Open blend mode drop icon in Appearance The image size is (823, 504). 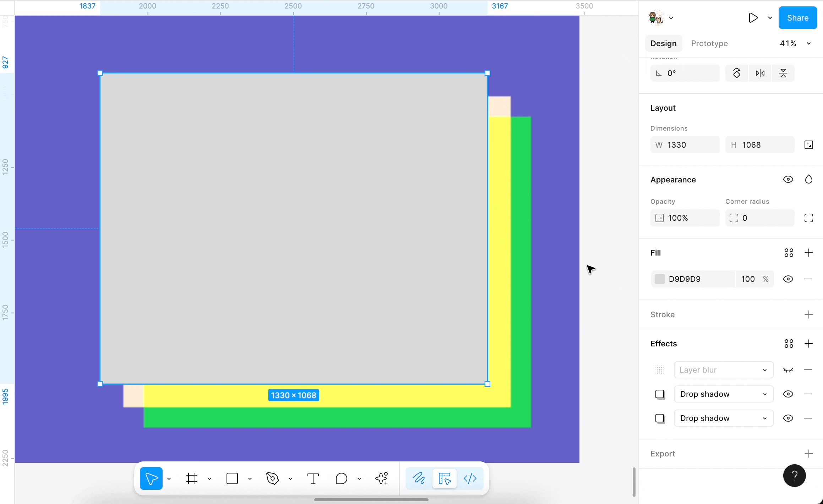coord(809,180)
